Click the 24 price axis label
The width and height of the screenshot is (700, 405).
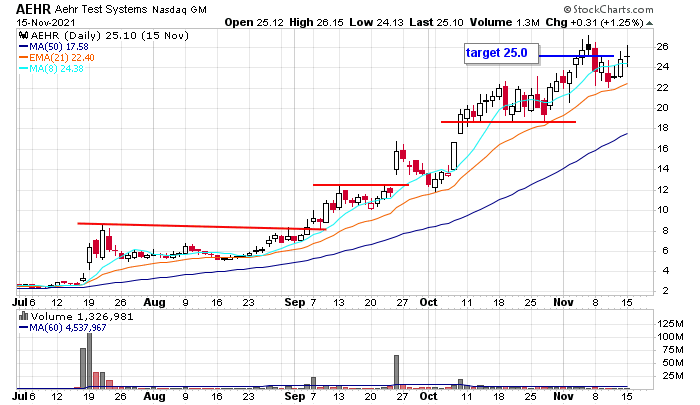click(662, 67)
